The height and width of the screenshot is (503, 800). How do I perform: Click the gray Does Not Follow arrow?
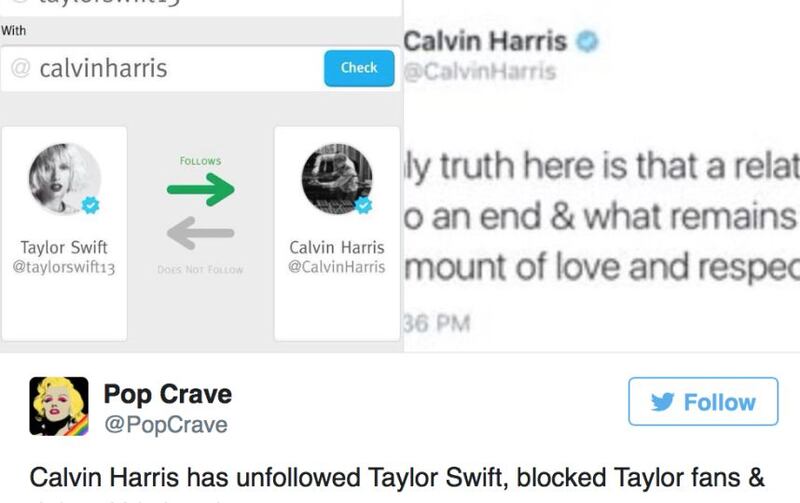pos(201,233)
